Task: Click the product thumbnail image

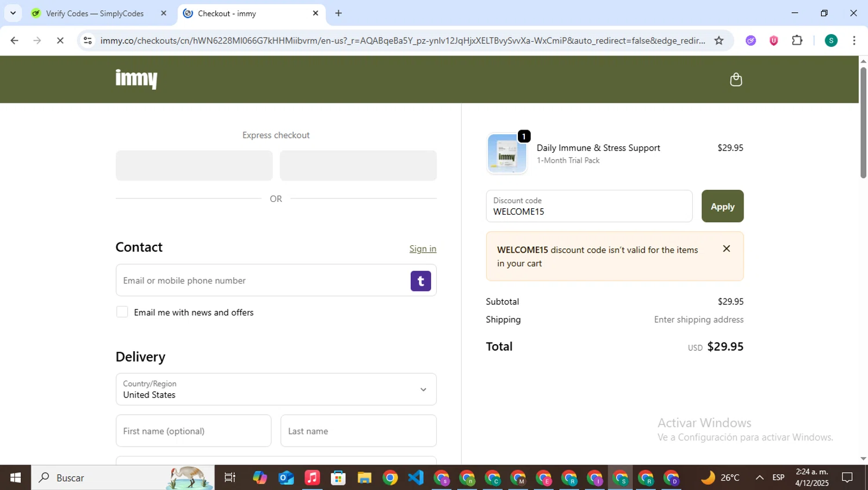Action: pos(507,153)
